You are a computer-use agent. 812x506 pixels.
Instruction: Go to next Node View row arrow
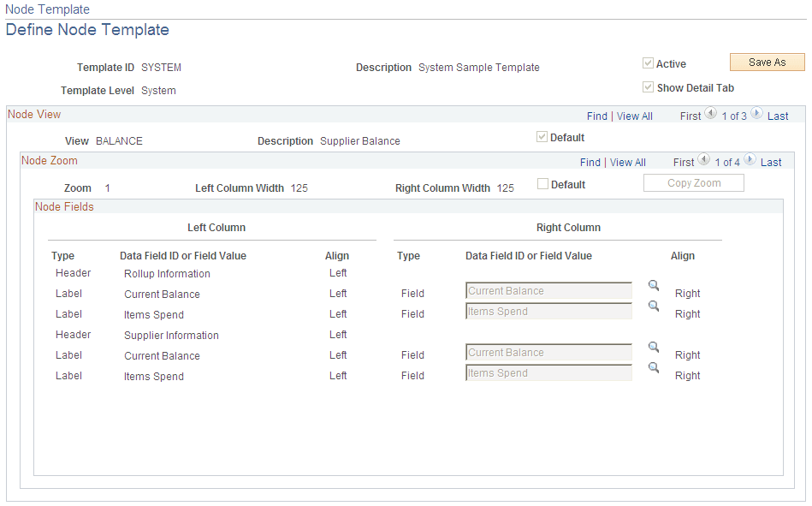click(x=756, y=115)
